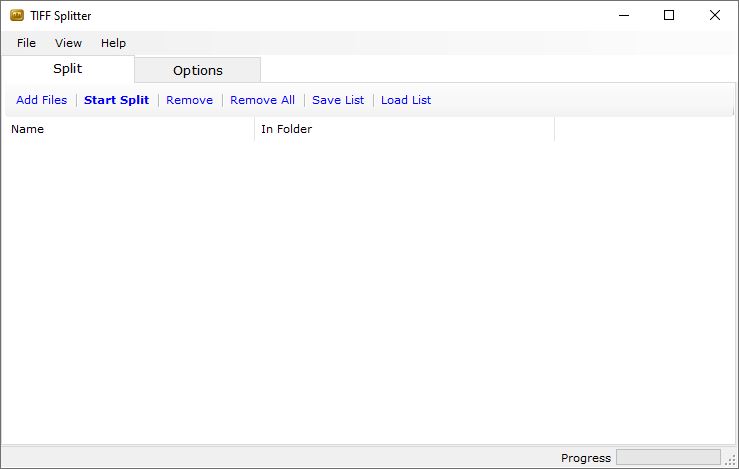739x469 pixels.
Task: Close the TIFF Splitter window
Action: pyautogui.click(x=714, y=16)
